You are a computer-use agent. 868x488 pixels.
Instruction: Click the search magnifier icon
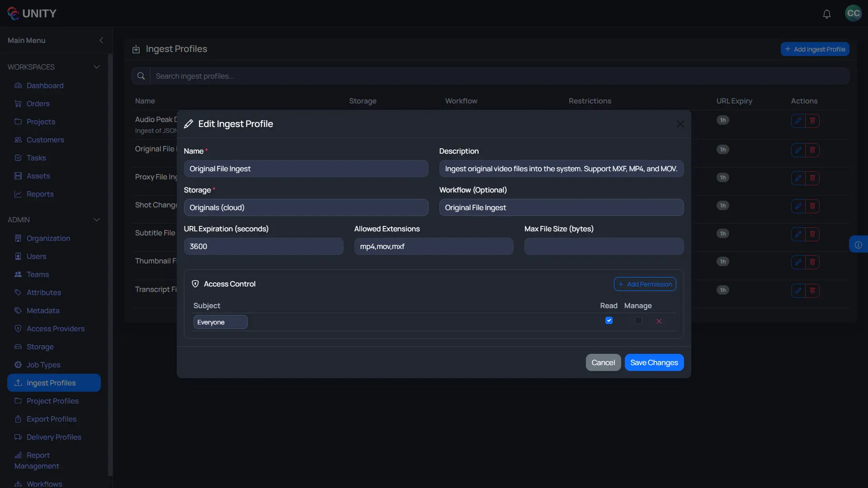pyautogui.click(x=141, y=75)
